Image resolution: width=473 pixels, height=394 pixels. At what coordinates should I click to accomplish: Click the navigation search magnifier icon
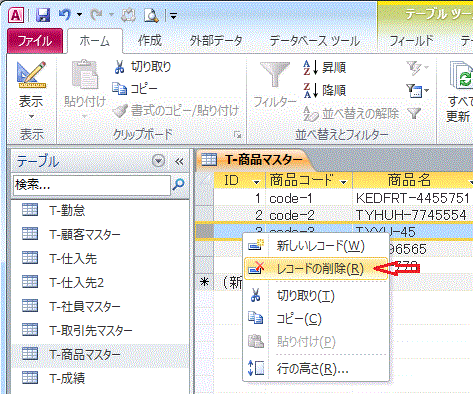[179, 184]
